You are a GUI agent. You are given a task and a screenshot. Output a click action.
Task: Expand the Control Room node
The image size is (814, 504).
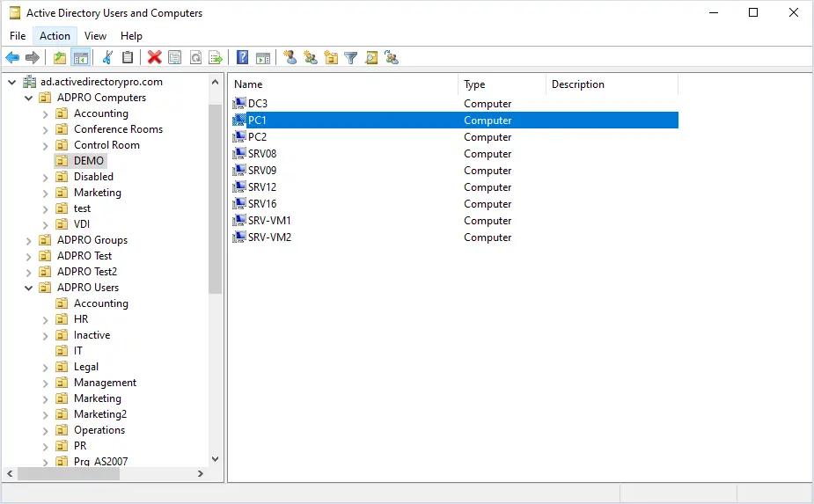45,145
